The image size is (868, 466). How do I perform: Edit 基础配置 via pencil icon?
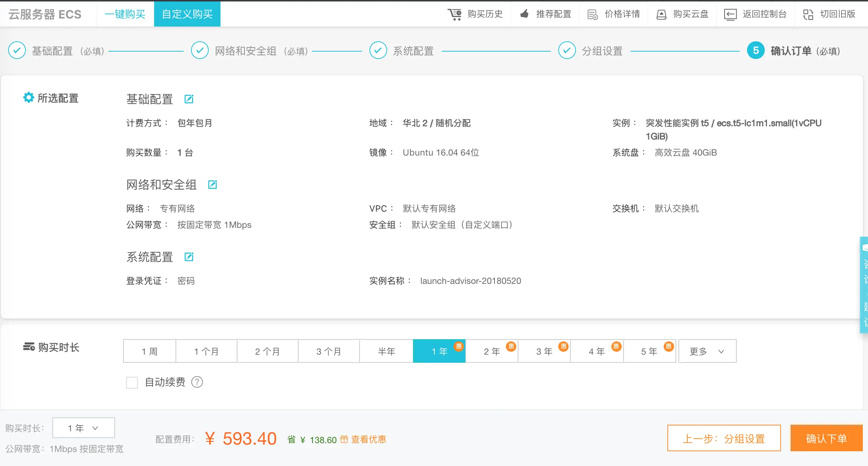pyautogui.click(x=189, y=99)
